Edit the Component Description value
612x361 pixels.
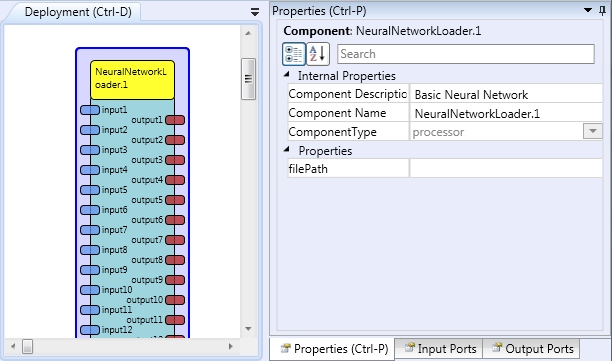pyautogui.click(x=506, y=94)
